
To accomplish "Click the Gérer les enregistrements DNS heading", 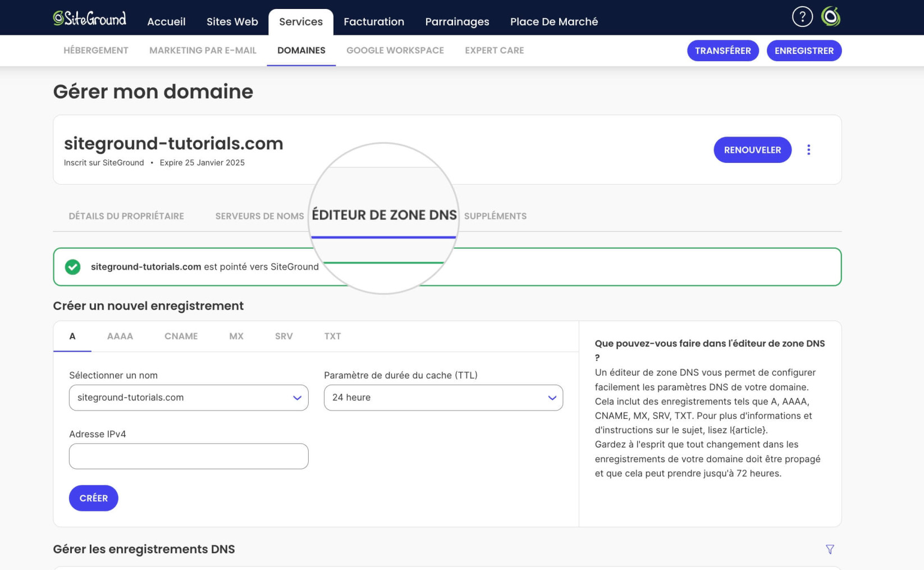I will pyautogui.click(x=144, y=549).
